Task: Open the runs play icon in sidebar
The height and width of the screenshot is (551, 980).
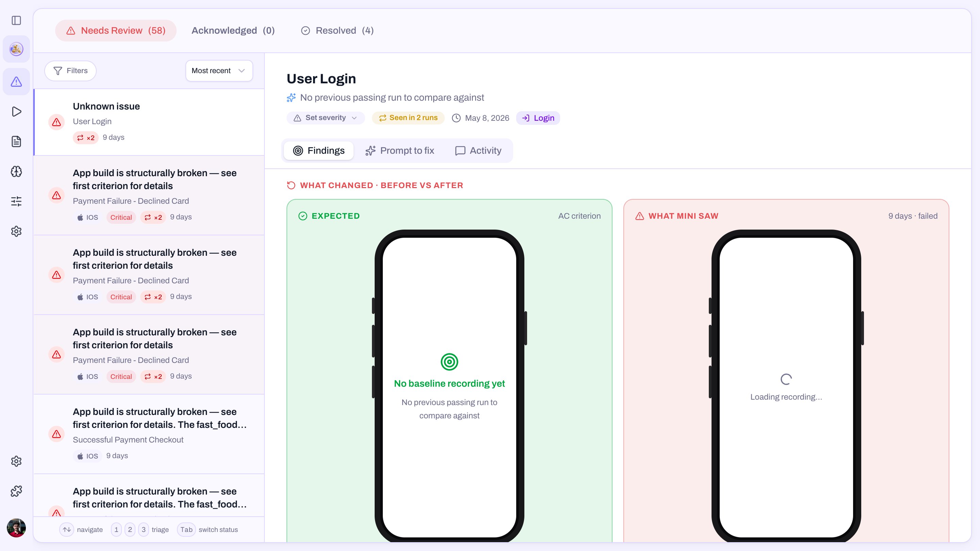Action: point(16,112)
